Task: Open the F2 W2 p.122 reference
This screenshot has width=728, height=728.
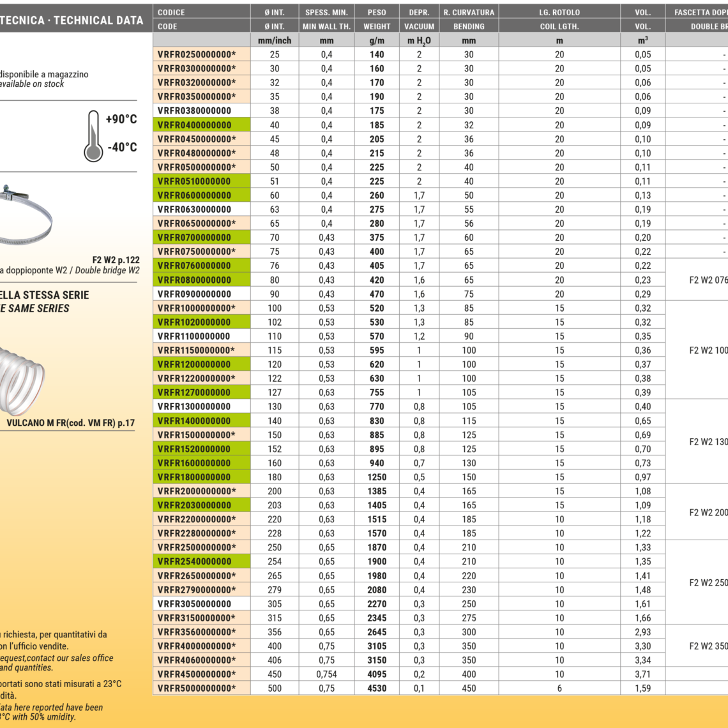Action: pyautogui.click(x=116, y=260)
